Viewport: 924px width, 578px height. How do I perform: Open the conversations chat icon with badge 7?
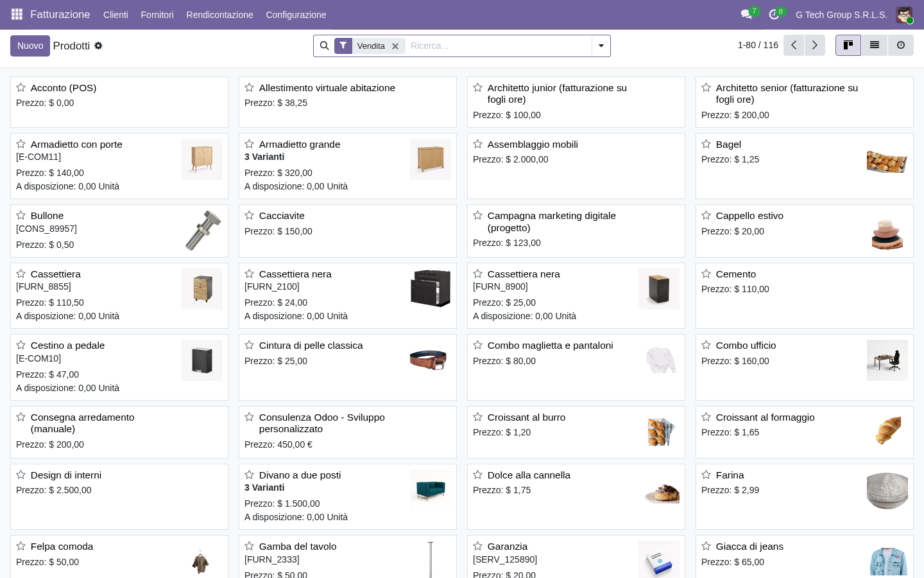pyautogui.click(x=747, y=14)
